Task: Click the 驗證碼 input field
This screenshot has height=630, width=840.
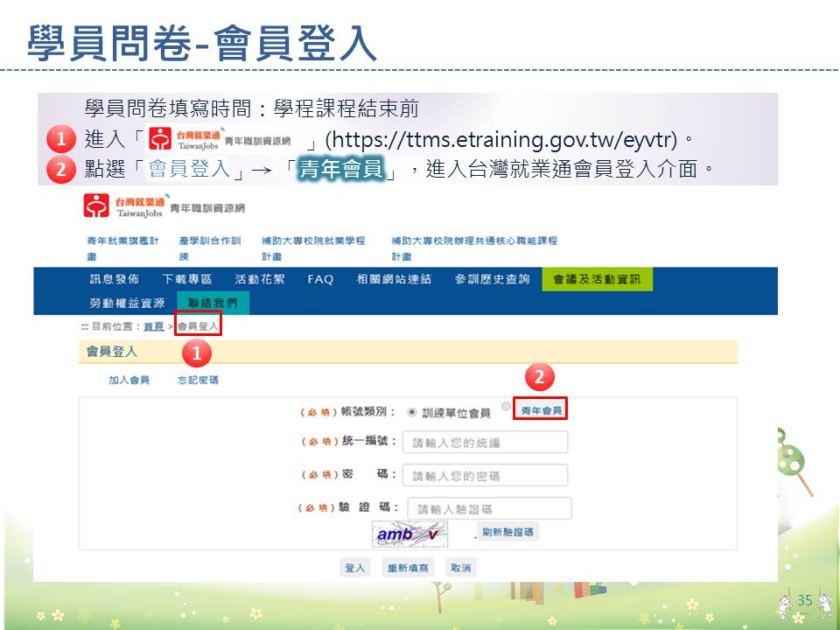Action: (x=488, y=508)
